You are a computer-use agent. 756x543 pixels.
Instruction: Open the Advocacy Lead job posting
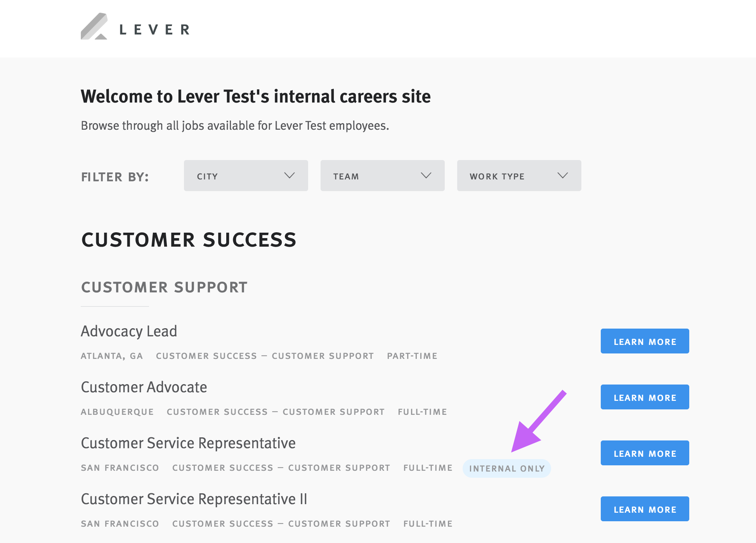coord(129,331)
